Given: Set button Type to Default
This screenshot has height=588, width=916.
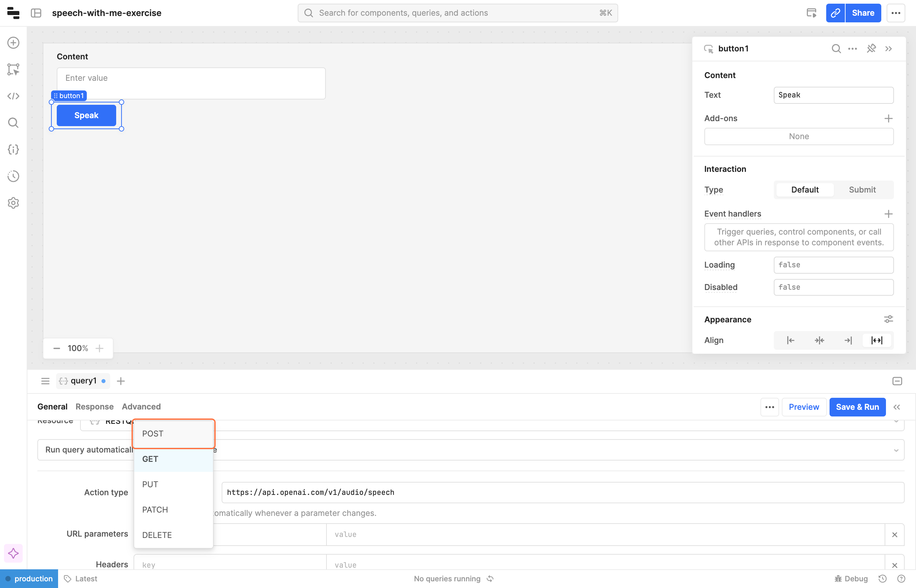Looking at the screenshot, I should point(805,190).
